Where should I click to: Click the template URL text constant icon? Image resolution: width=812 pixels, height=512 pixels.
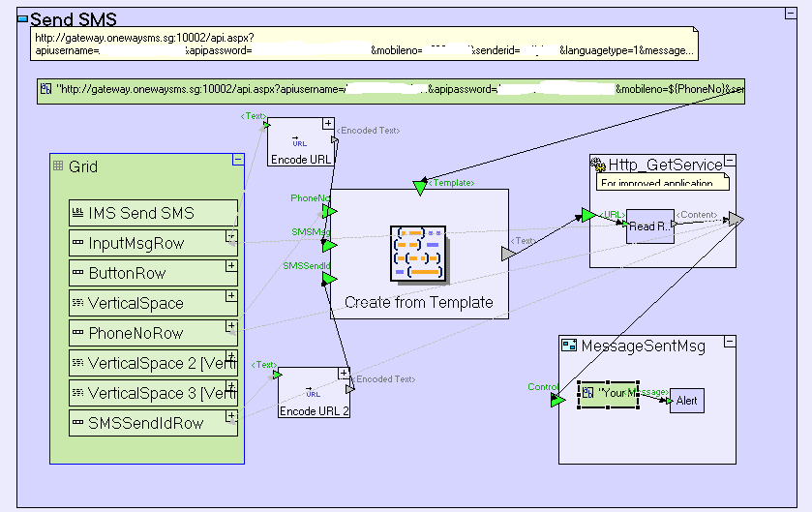point(45,90)
